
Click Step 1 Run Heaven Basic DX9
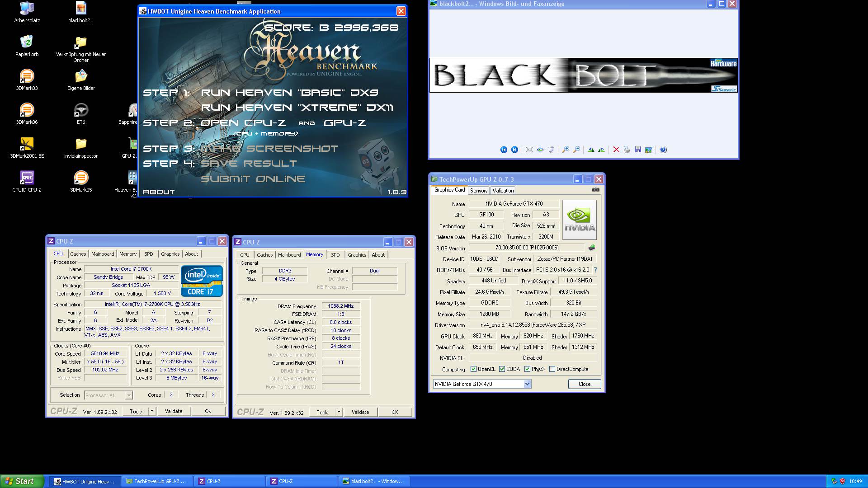pyautogui.click(x=289, y=93)
